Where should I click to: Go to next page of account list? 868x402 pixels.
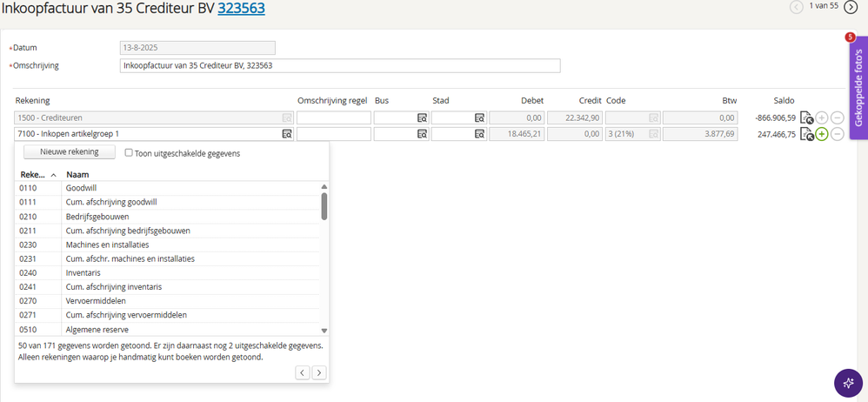pyautogui.click(x=319, y=372)
